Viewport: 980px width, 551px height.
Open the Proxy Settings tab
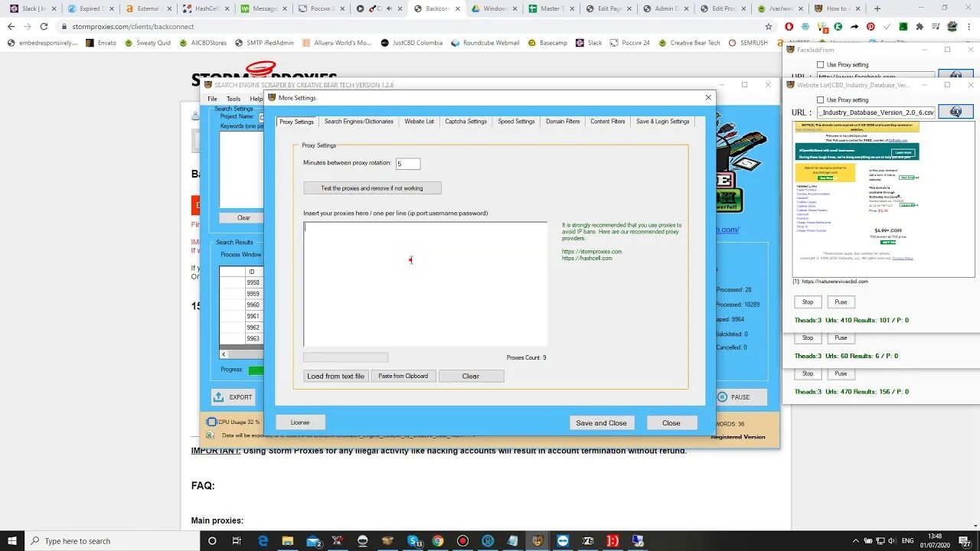click(296, 122)
